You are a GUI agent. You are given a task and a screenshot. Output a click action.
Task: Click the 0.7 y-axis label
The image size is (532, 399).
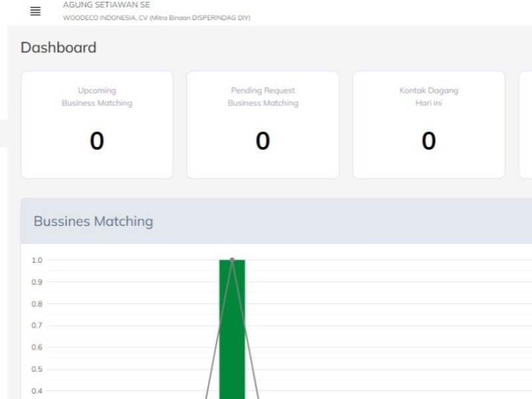[37, 326]
